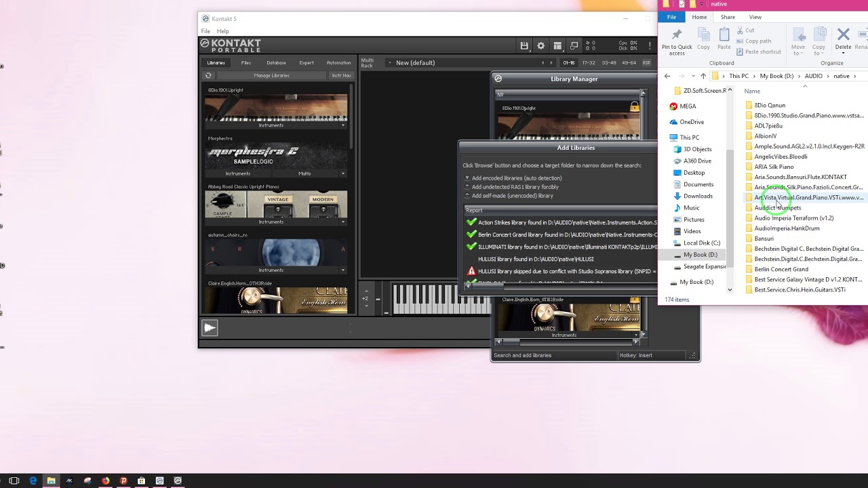Click AUDIO in Explorer address breadcrumb
This screenshot has height=488, width=868.
tap(813, 76)
